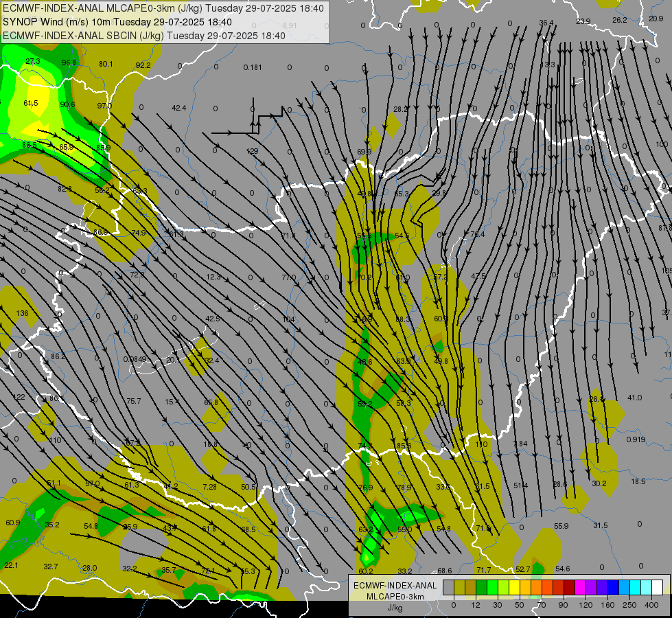
Task: Click the map value 96.8
Action: (69, 62)
